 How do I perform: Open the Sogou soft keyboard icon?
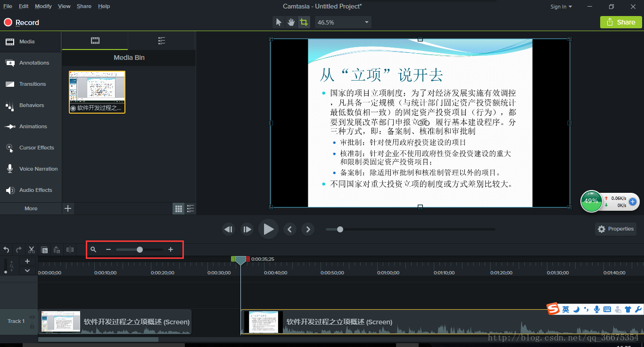(x=607, y=309)
